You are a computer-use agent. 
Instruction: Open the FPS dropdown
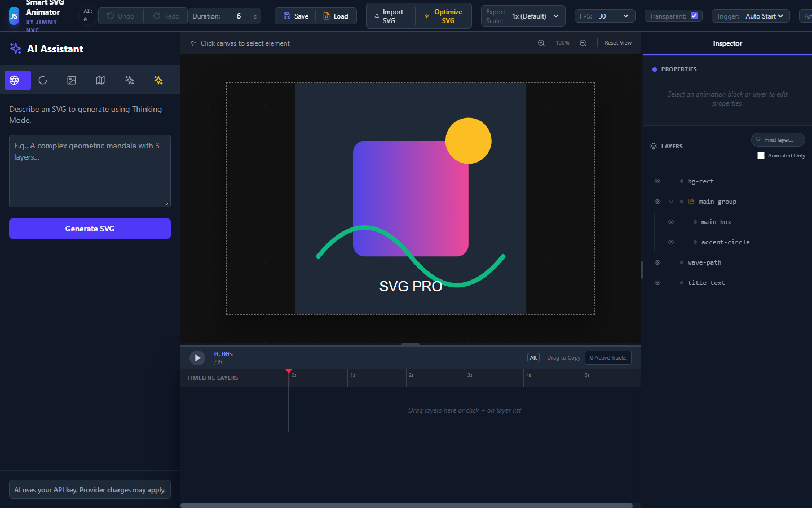point(614,16)
